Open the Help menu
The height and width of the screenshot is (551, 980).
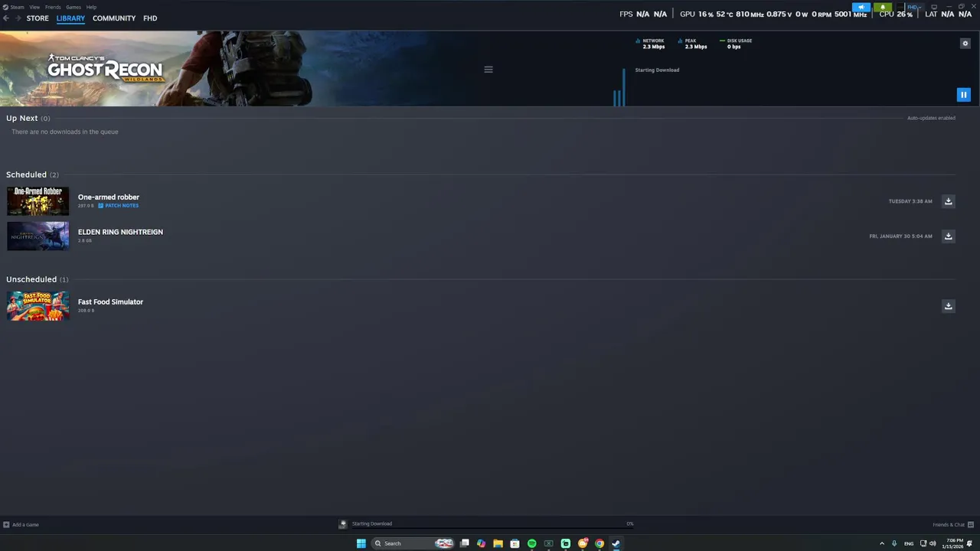pos(91,7)
